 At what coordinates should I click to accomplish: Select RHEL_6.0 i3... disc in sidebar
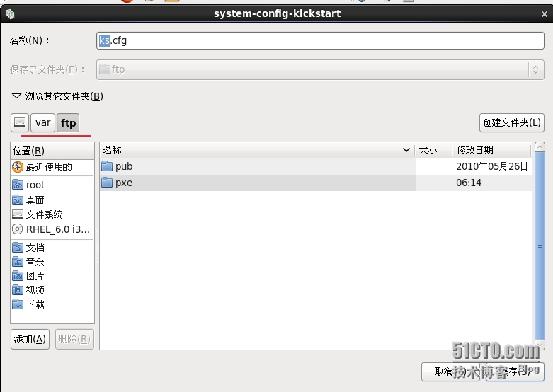click(52, 229)
